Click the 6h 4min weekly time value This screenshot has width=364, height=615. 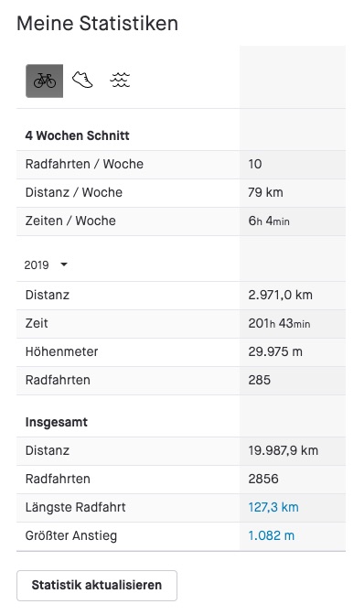click(x=269, y=221)
